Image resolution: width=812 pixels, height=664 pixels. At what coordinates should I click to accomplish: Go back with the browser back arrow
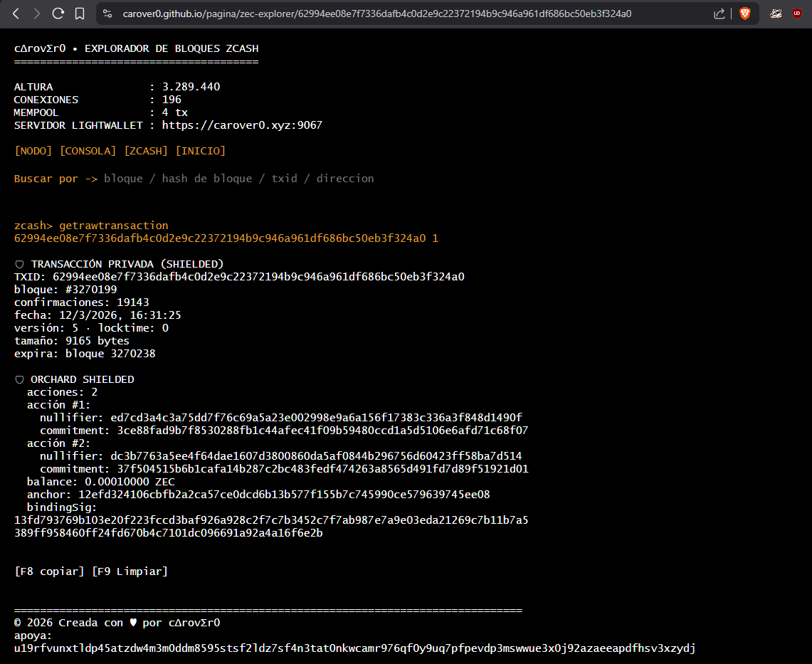16,14
